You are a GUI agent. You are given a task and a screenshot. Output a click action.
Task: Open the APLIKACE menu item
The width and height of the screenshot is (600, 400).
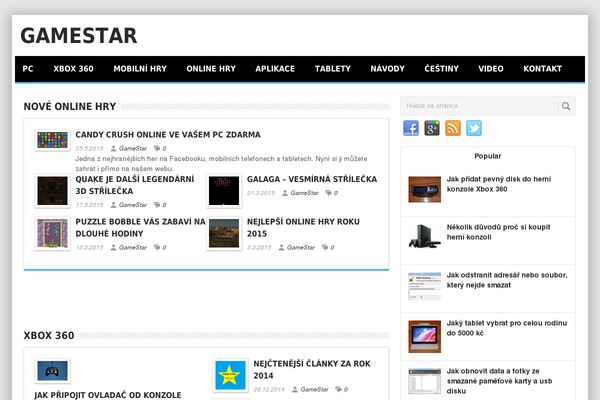(x=275, y=69)
